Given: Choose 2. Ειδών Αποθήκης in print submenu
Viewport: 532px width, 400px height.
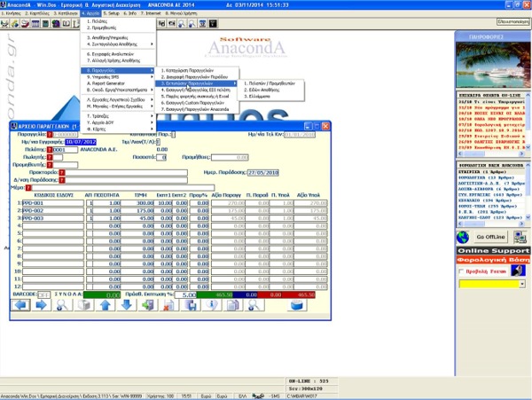Looking at the screenshot, I should click(270, 90).
